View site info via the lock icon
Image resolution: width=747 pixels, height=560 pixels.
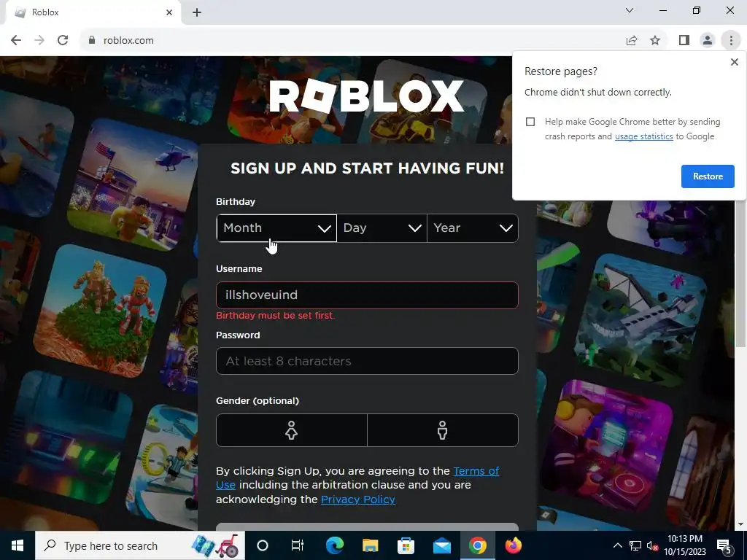click(92, 41)
